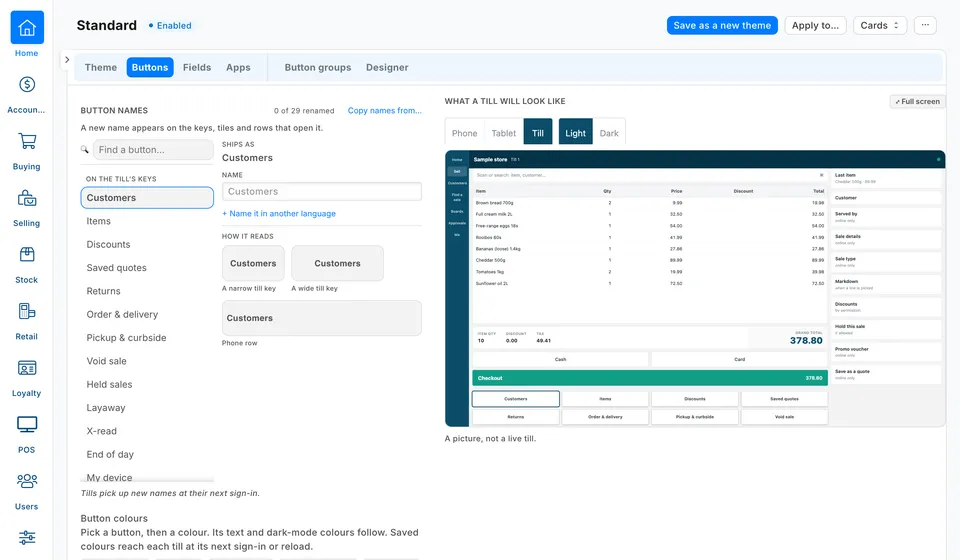This screenshot has height=560, width=960.
Task: Click the Enabled status label
Action: pos(170,26)
